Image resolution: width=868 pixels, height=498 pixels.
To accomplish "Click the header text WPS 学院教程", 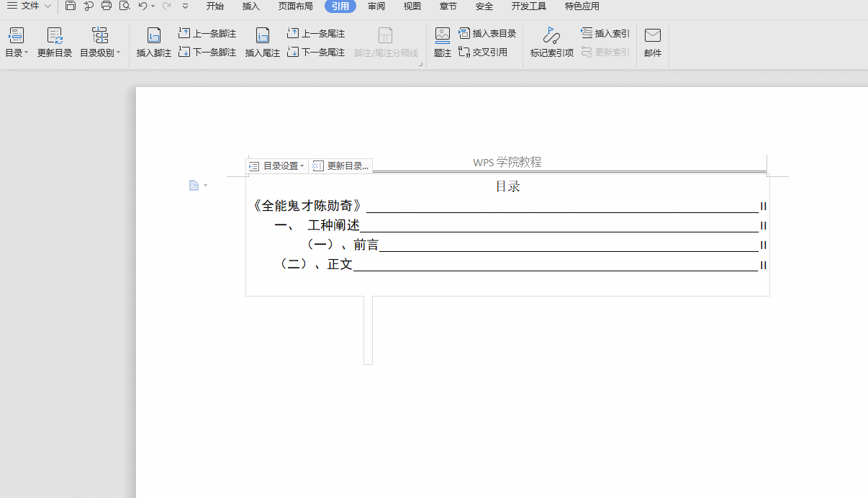I will pos(507,163).
